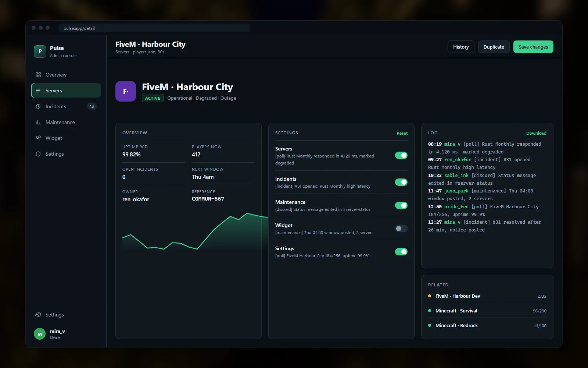The image size is (588, 368).
Task: Click the Overview grid icon in sidebar
Action: (38, 75)
